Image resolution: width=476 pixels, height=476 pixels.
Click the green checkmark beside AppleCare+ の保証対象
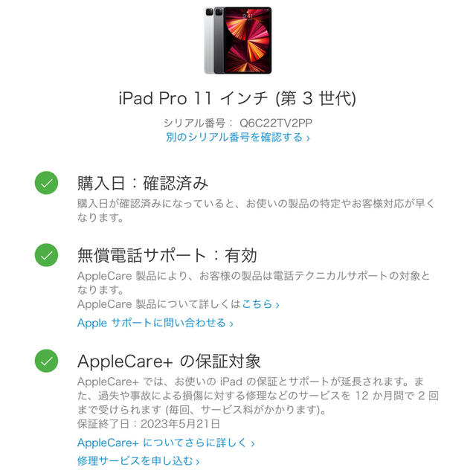point(46,361)
